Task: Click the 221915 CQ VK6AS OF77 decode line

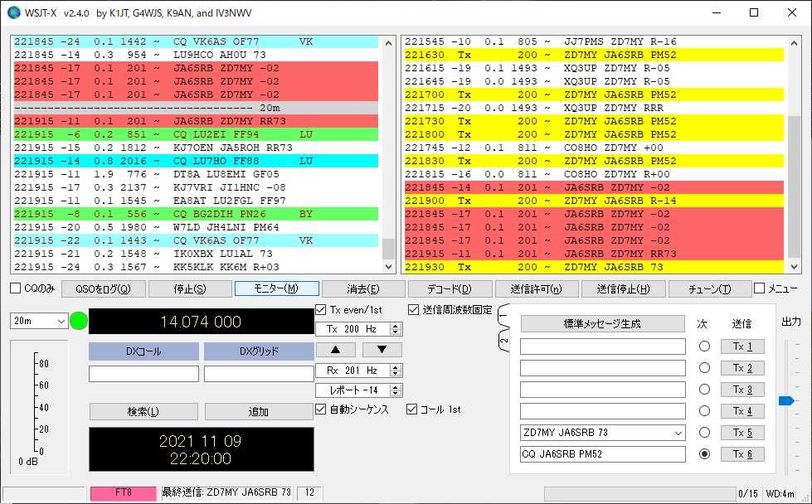Action: 196,240
